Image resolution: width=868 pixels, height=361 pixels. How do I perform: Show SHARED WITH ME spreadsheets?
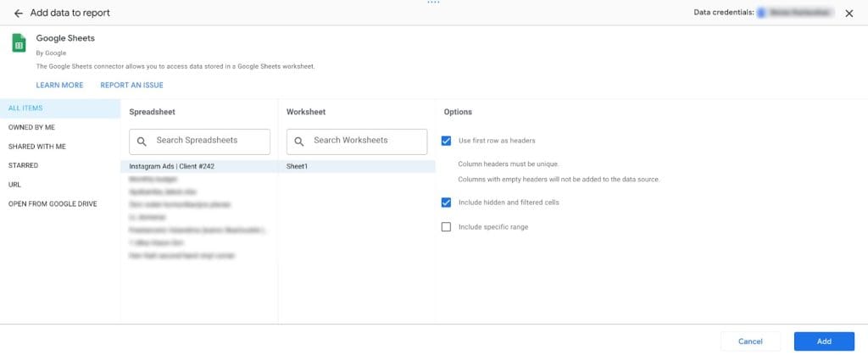click(x=36, y=147)
